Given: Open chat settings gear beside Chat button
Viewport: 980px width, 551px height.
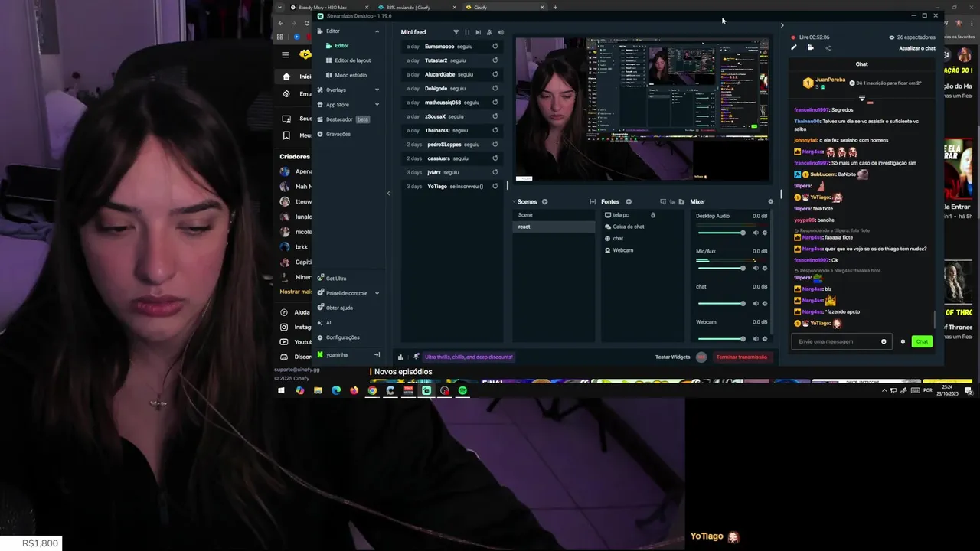Looking at the screenshot, I should (903, 341).
